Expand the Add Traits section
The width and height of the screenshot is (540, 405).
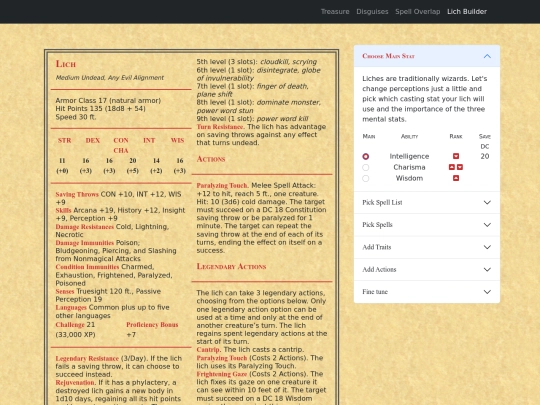click(427, 247)
